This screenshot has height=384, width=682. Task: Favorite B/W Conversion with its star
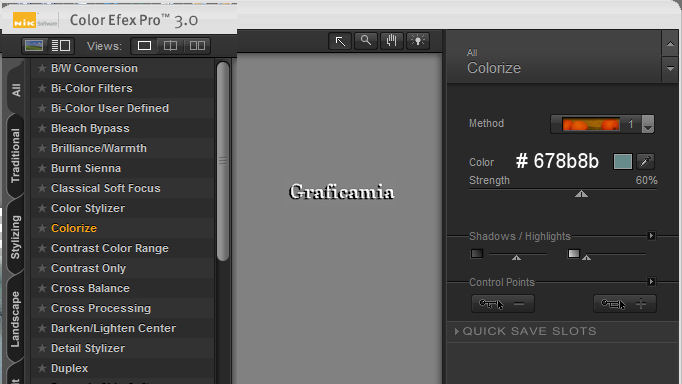coord(42,68)
